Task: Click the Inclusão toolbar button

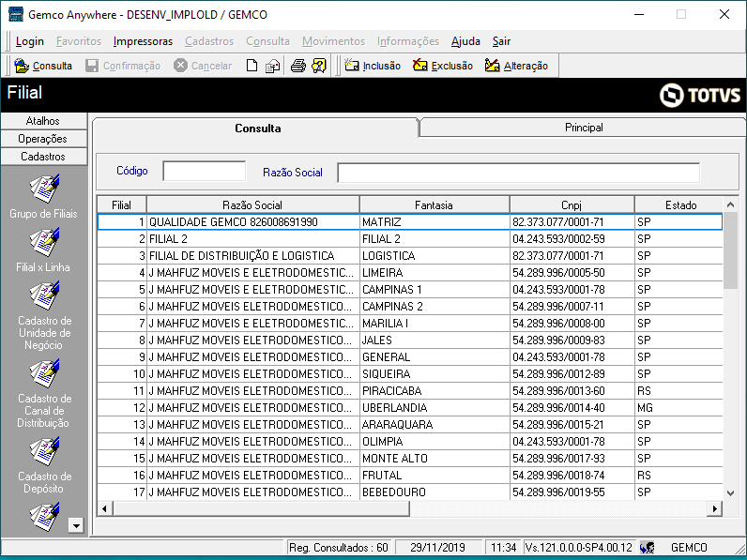Action: pyautogui.click(x=372, y=66)
